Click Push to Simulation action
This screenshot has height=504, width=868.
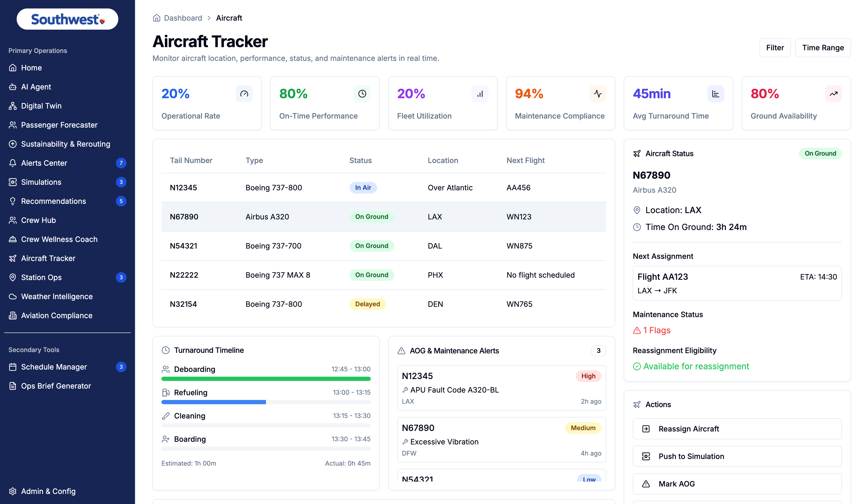pos(737,456)
